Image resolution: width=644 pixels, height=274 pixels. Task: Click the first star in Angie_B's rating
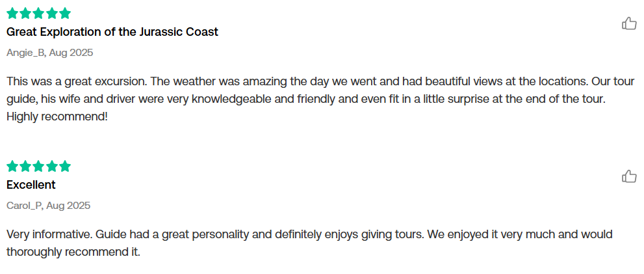point(12,14)
